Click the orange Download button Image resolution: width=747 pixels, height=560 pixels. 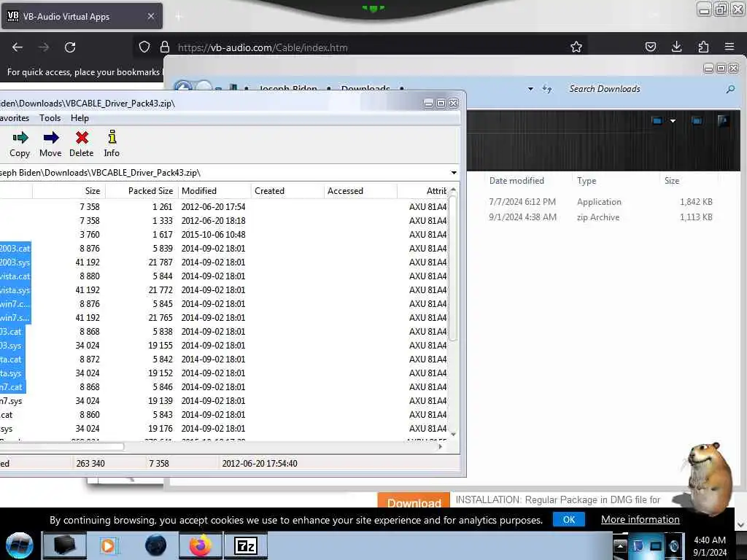click(x=414, y=500)
